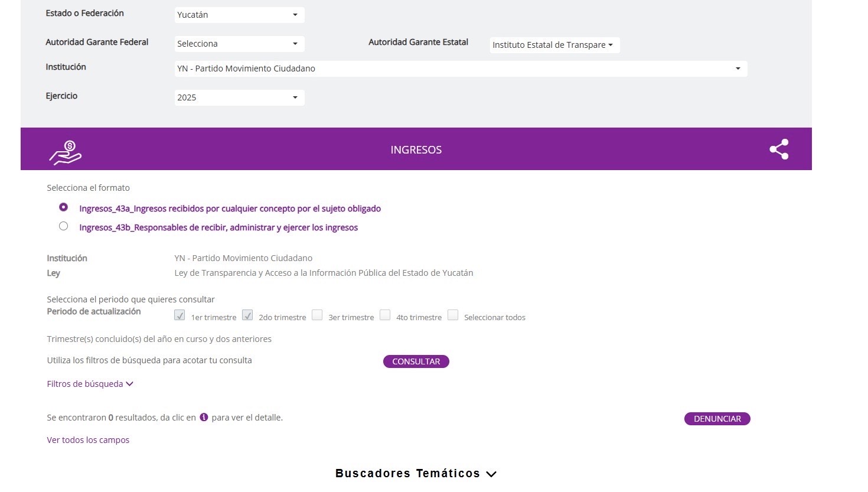Open the Estado o Federación dropdown

(x=239, y=15)
